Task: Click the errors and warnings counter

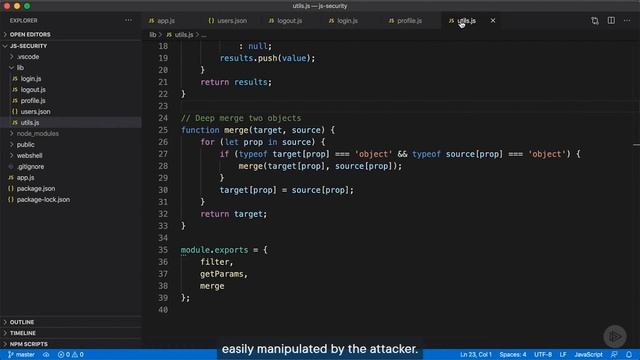Action: click(x=71, y=354)
